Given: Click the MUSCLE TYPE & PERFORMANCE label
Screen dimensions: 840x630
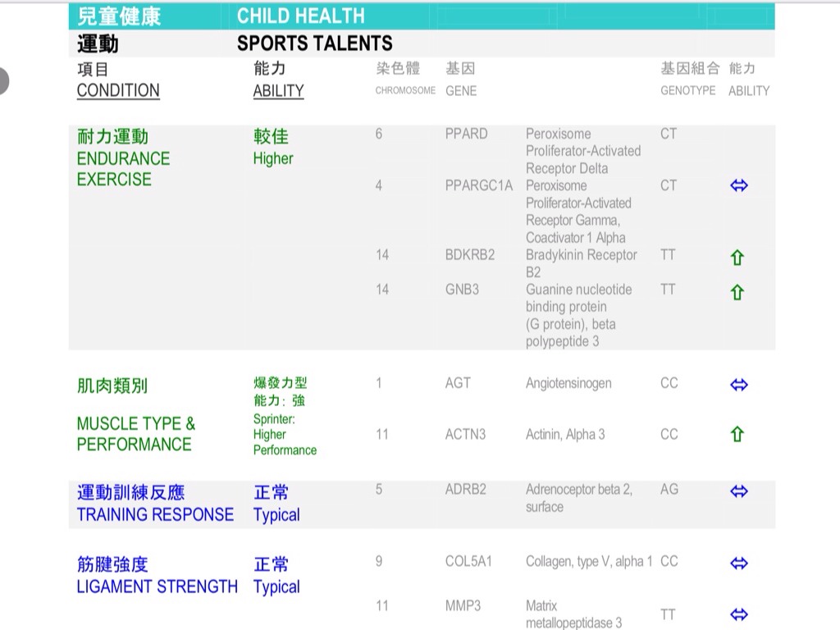Looking at the screenshot, I should point(135,434).
